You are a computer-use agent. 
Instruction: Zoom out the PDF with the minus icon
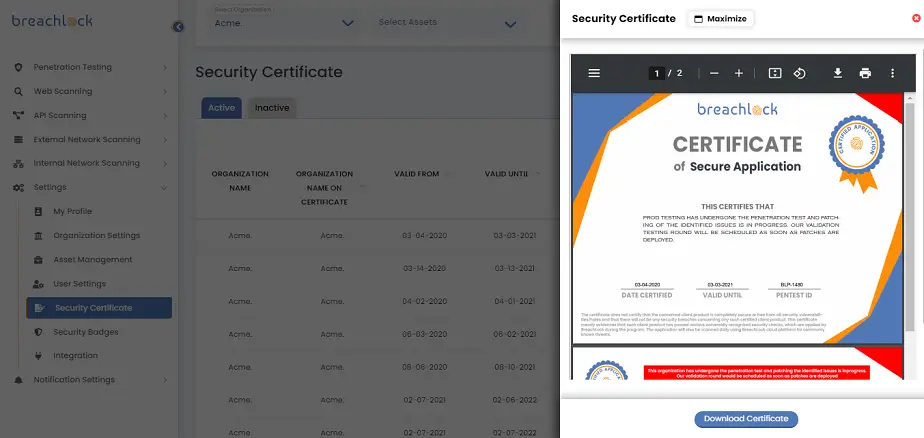(714, 73)
